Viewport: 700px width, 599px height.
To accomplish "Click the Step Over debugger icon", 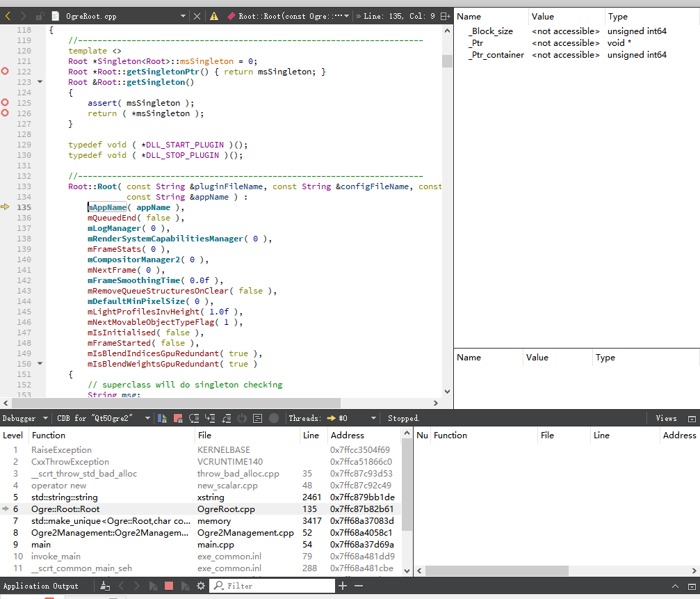I will 195,418.
